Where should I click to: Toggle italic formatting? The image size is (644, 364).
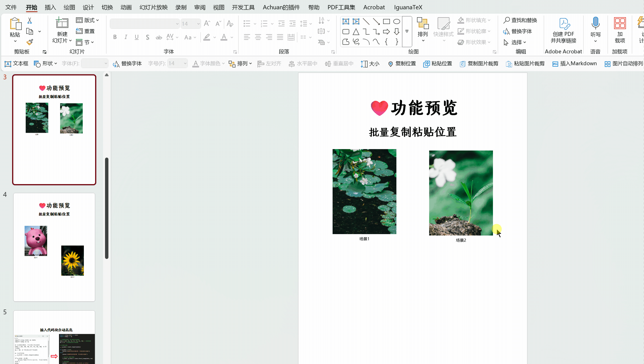(x=126, y=37)
